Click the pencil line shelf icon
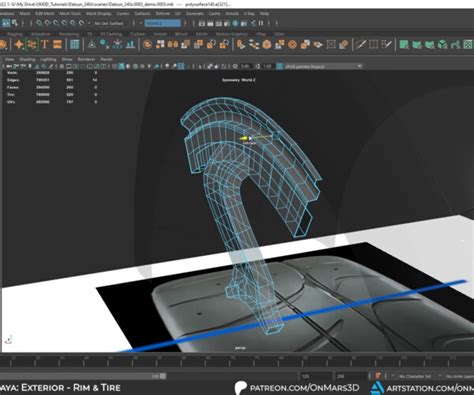The width and height of the screenshot is (474, 395). (x=361, y=44)
